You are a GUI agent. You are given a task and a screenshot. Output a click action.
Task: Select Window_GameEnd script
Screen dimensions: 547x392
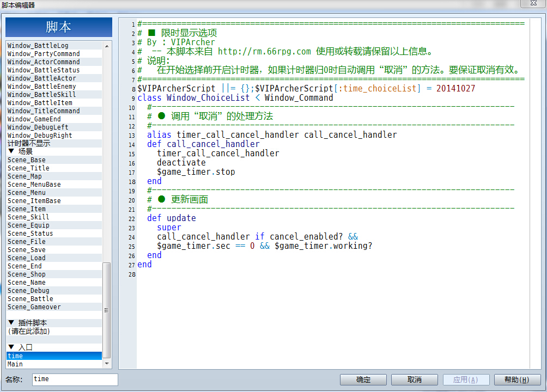pyautogui.click(x=54, y=119)
